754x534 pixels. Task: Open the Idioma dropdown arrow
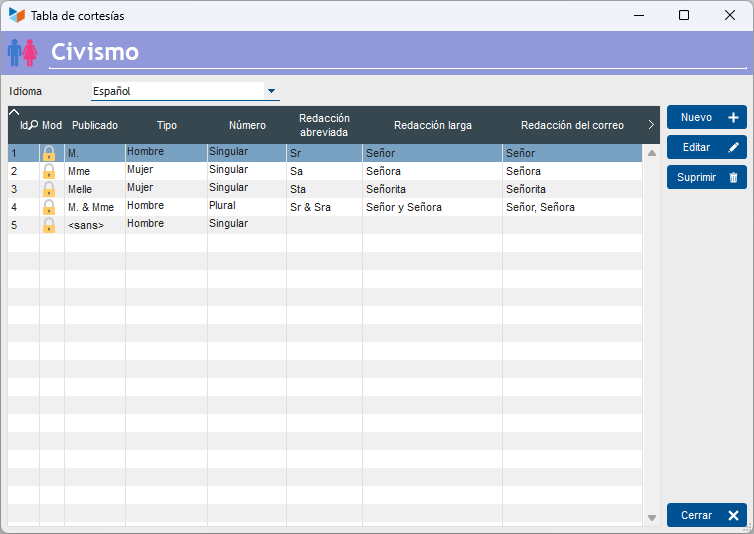tap(271, 91)
